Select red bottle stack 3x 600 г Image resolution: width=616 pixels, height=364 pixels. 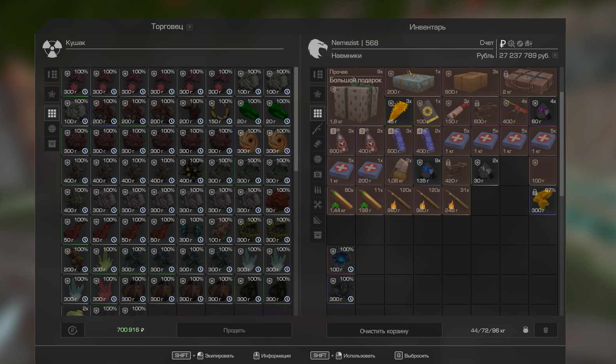341,141
